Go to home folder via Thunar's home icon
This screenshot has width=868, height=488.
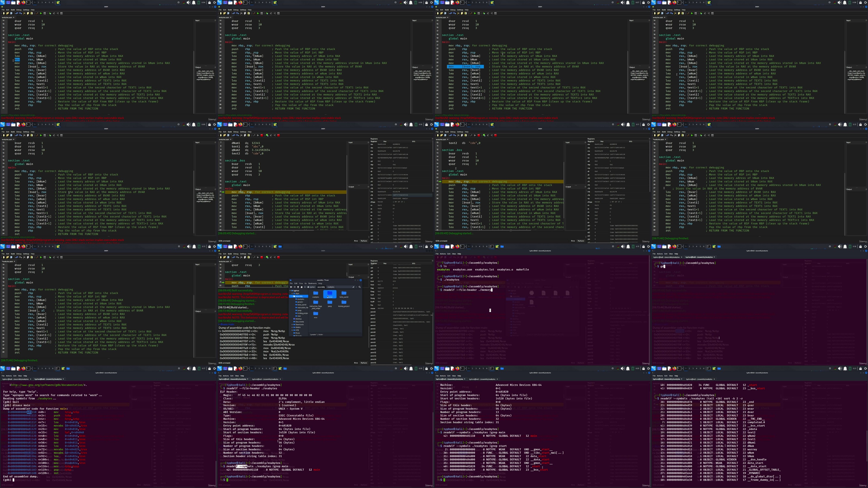click(x=302, y=287)
